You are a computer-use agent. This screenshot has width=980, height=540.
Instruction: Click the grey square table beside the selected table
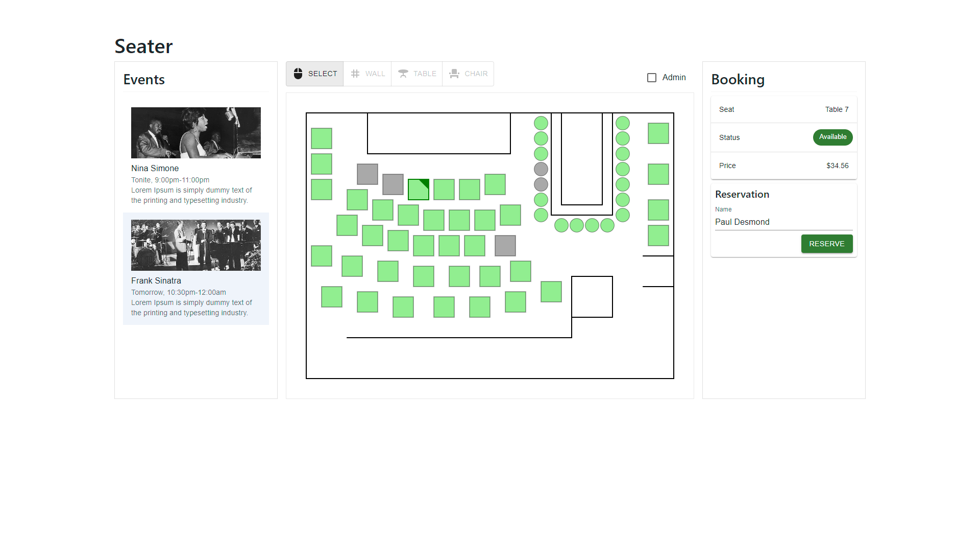pos(393,184)
